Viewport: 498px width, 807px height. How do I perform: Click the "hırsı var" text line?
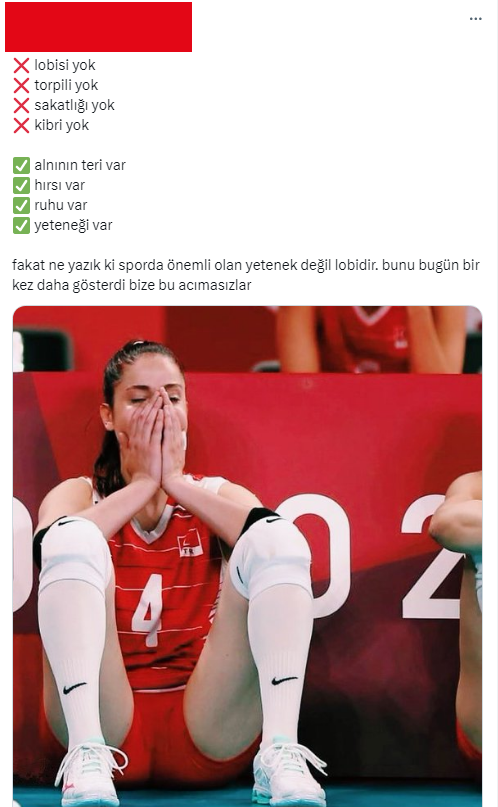click(59, 185)
